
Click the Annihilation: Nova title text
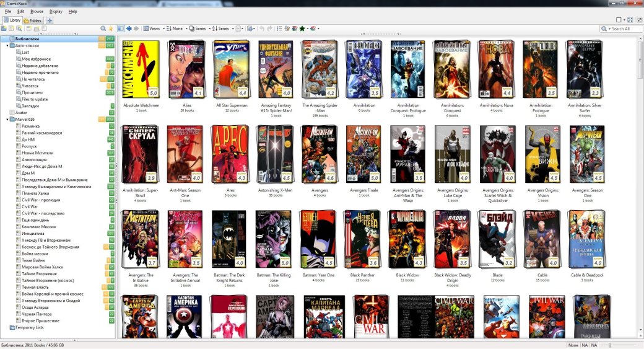click(x=497, y=105)
